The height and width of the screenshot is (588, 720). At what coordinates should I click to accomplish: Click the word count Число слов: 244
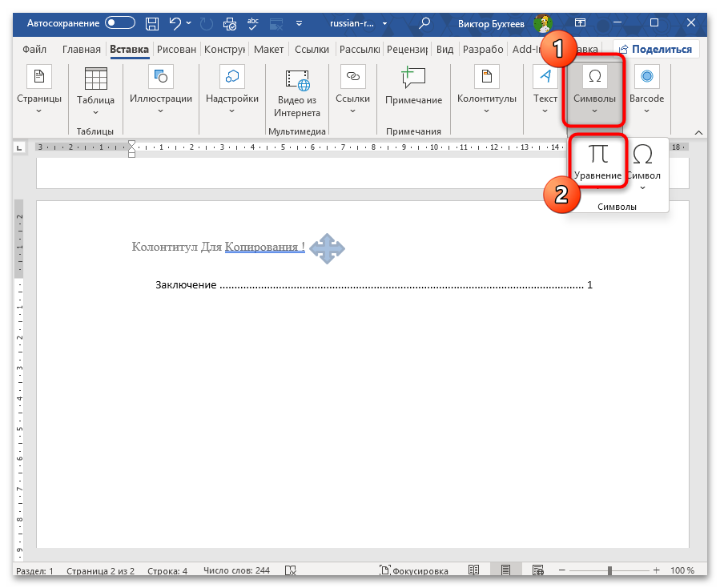236,570
